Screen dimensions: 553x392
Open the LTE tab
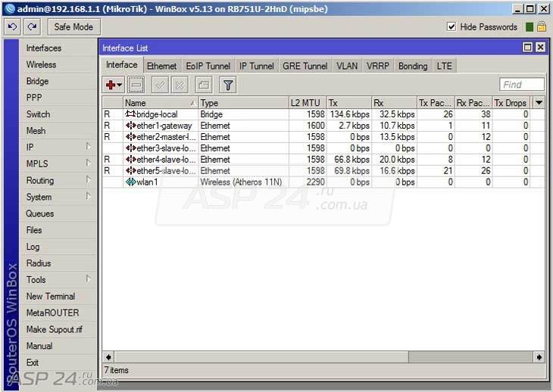(444, 66)
